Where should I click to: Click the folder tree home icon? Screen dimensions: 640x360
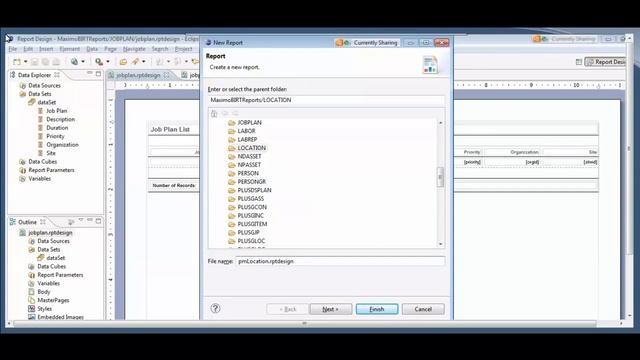(x=214, y=113)
